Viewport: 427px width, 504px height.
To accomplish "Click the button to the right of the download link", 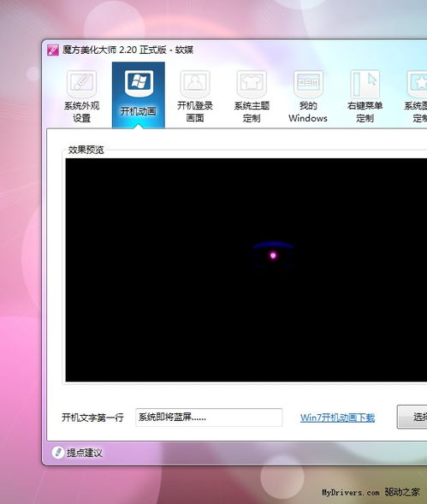I will pyautogui.click(x=412, y=417).
